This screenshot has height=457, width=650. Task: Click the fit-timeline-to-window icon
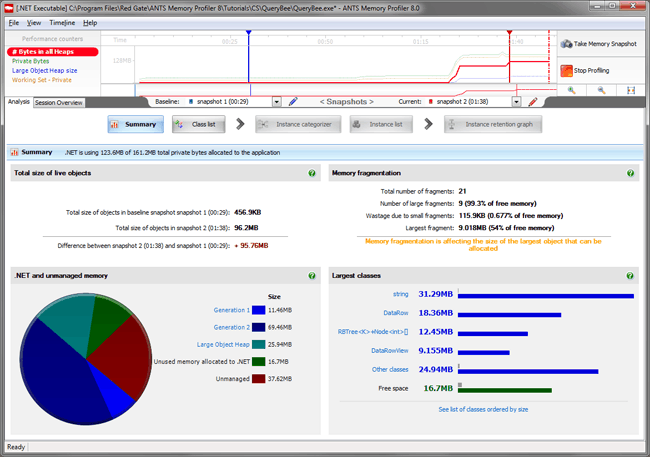[x=631, y=90]
